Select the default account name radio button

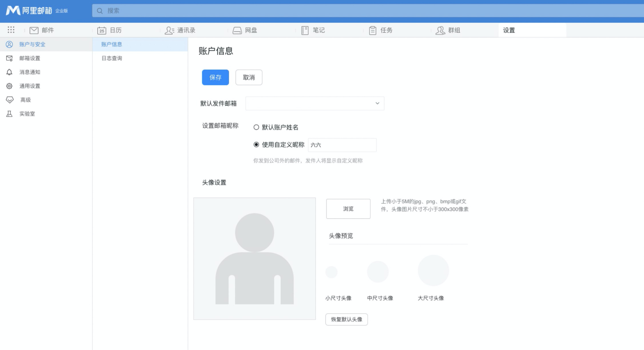point(256,127)
